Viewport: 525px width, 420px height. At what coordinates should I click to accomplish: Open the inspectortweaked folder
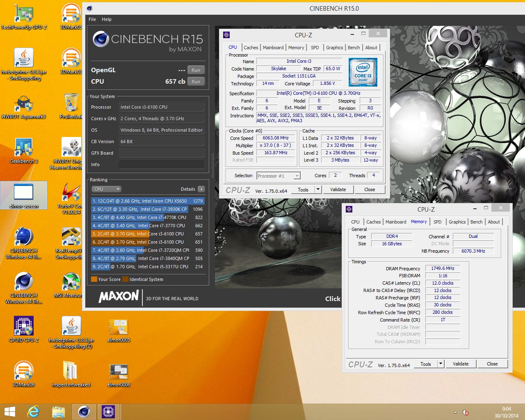coord(71,374)
